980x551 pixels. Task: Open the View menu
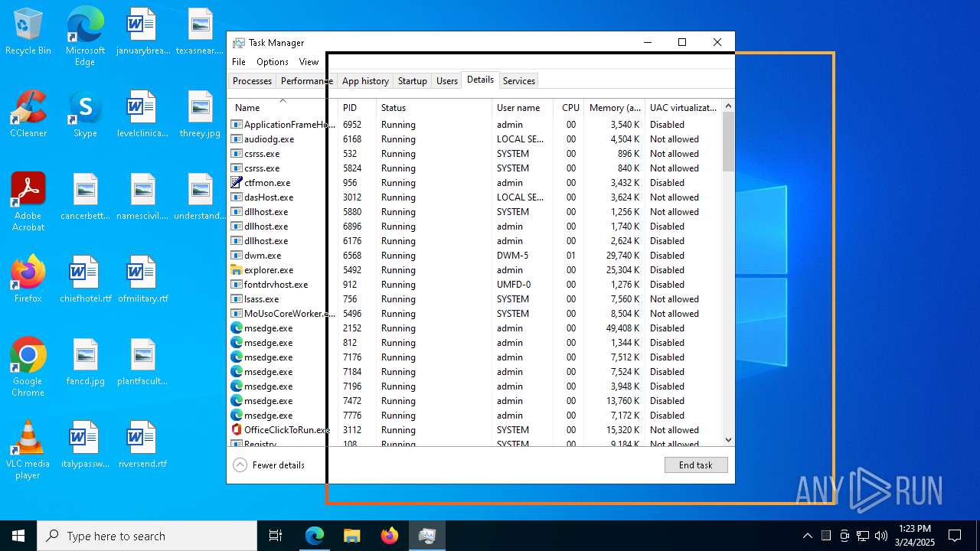point(309,62)
